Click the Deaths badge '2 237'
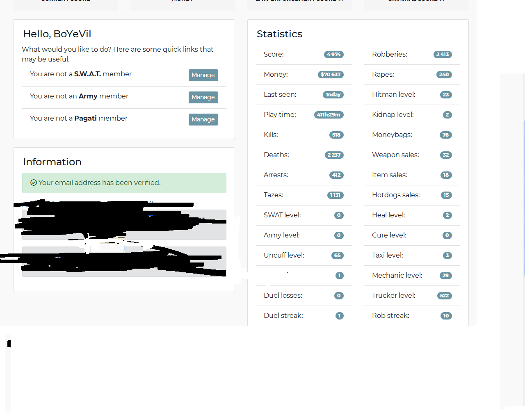 tap(334, 155)
